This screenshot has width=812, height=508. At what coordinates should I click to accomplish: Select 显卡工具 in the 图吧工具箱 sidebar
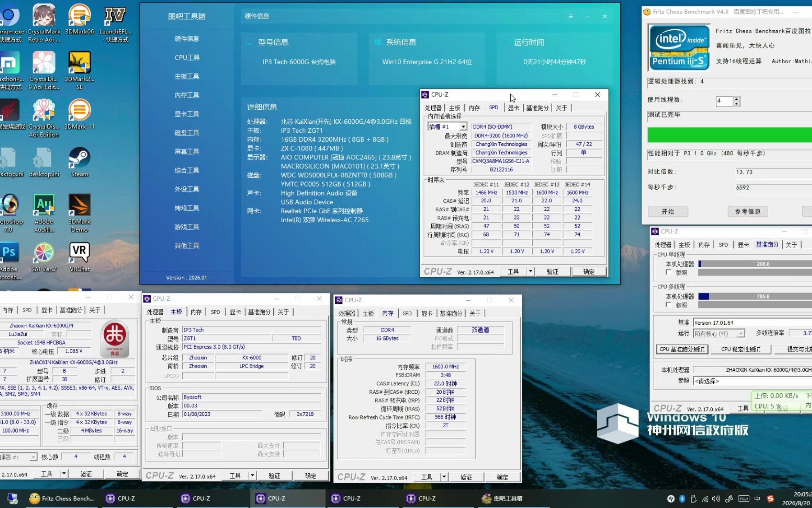point(187,114)
